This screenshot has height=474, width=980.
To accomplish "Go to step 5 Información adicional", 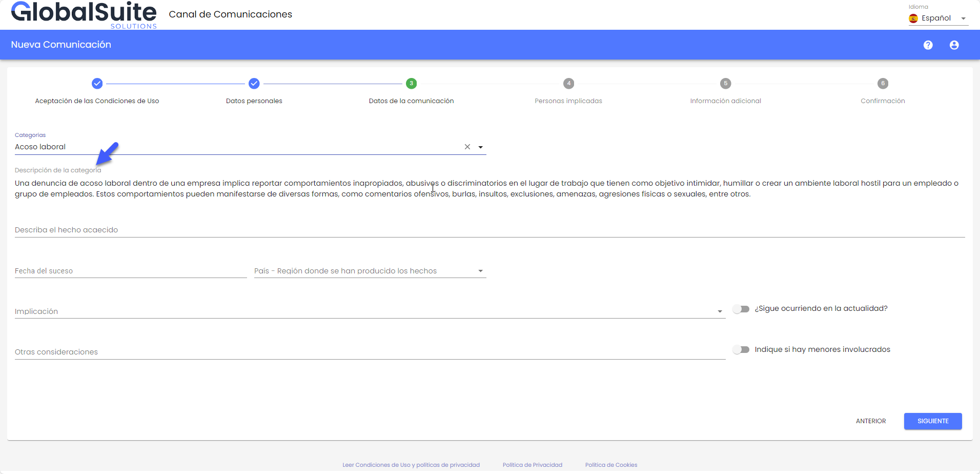I will coord(725,84).
